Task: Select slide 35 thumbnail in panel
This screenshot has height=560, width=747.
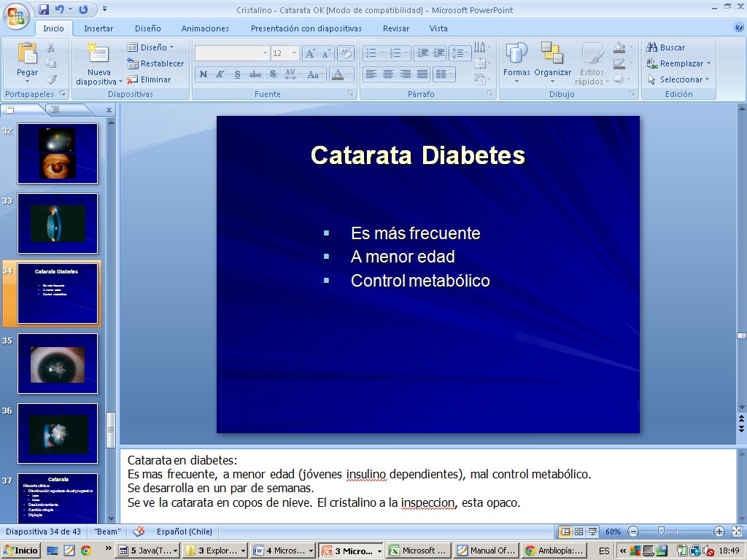Action: (58, 363)
